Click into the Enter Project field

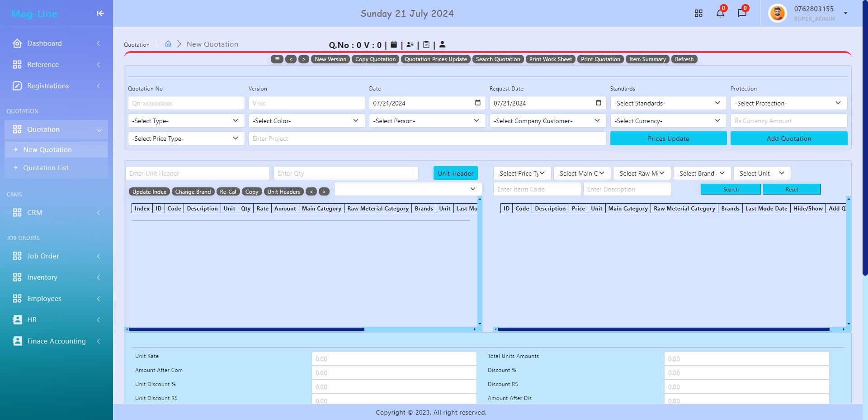[x=427, y=138]
